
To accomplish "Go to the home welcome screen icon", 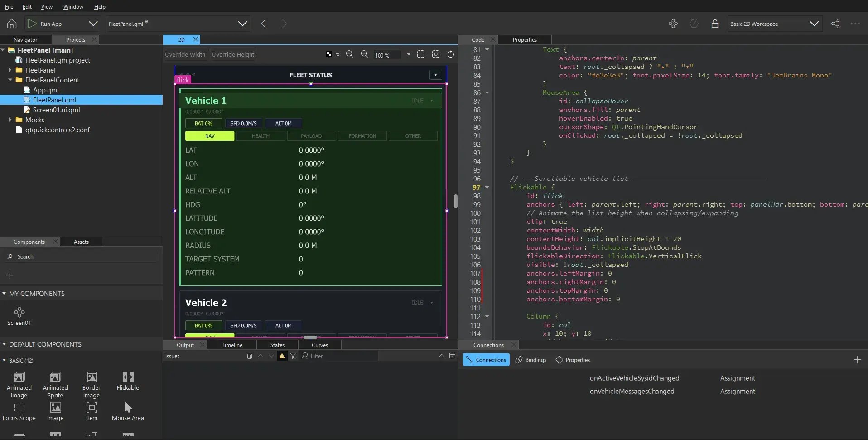I will (x=12, y=24).
